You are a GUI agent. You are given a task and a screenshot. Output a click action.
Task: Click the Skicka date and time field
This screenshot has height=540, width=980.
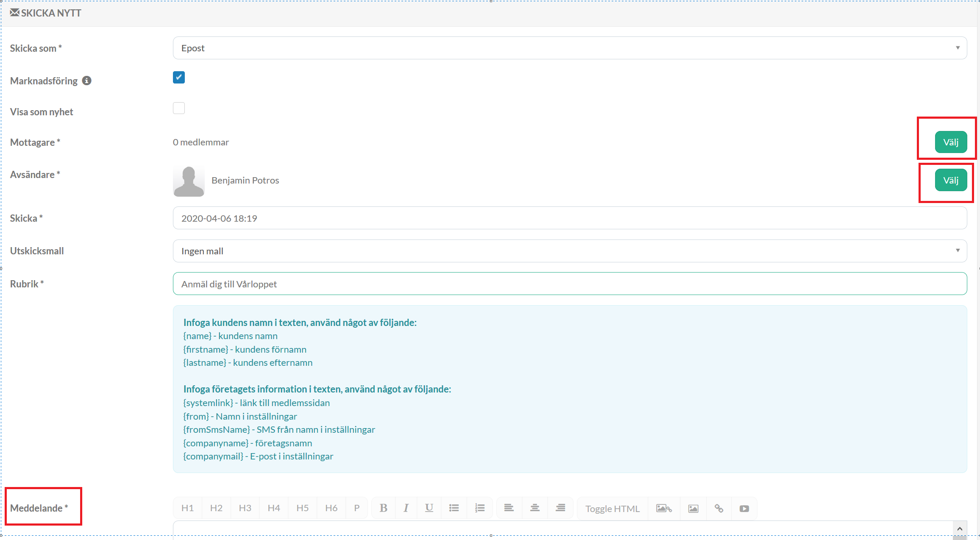pyautogui.click(x=570, y=218)
